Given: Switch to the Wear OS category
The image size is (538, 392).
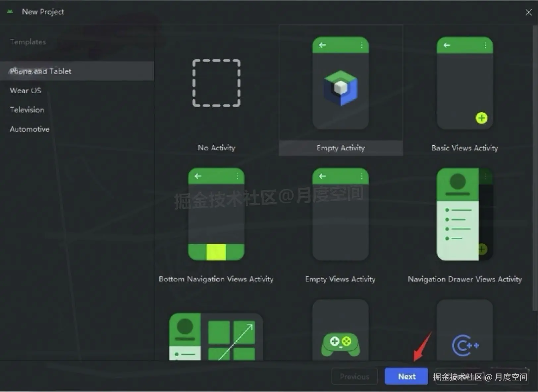Looking at the screenshot, I should point(26,90).
